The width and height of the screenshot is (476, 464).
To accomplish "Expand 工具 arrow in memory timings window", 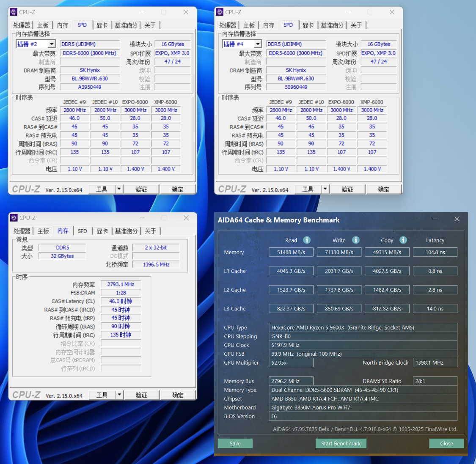I will click(119, 395).
